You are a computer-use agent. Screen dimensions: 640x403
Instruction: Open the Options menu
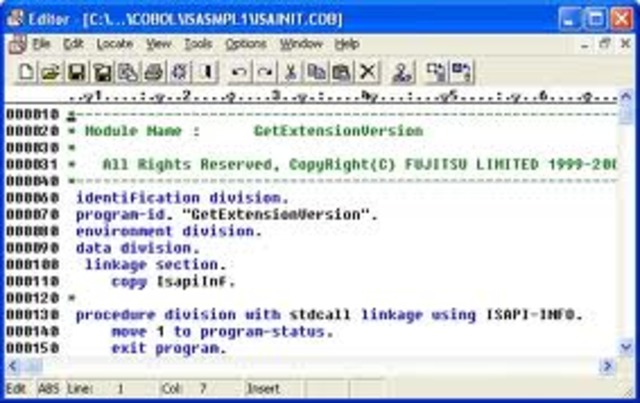pos(246,44)
